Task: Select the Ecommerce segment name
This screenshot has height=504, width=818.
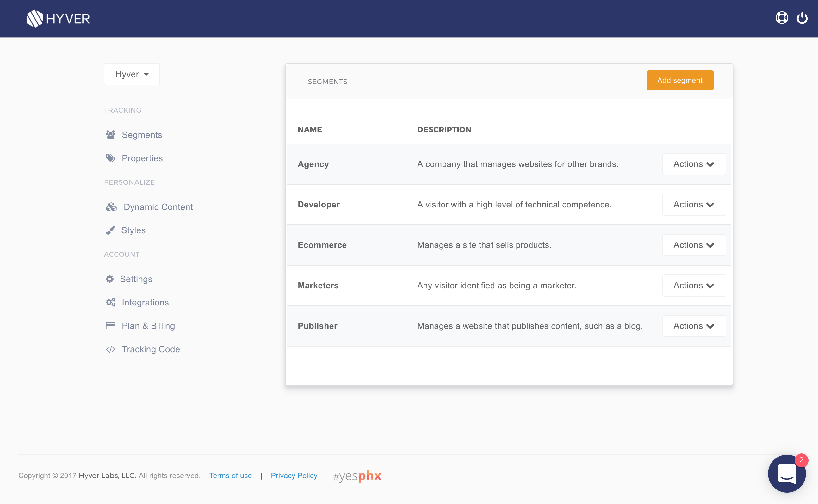Action: click(322, 245)
